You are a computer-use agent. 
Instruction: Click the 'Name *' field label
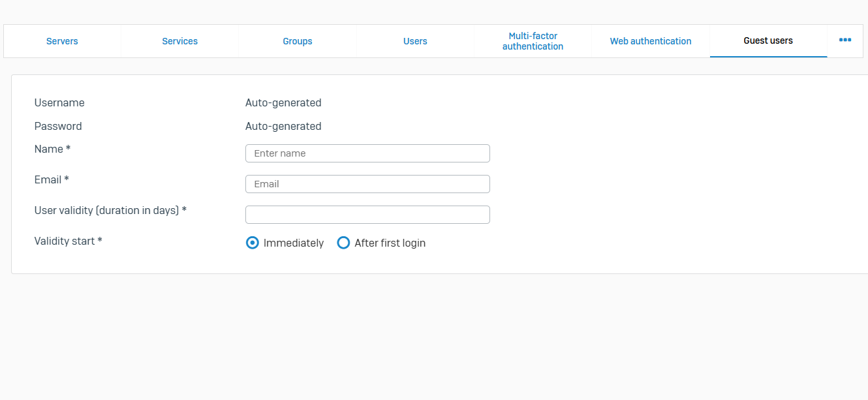(52, 149)
